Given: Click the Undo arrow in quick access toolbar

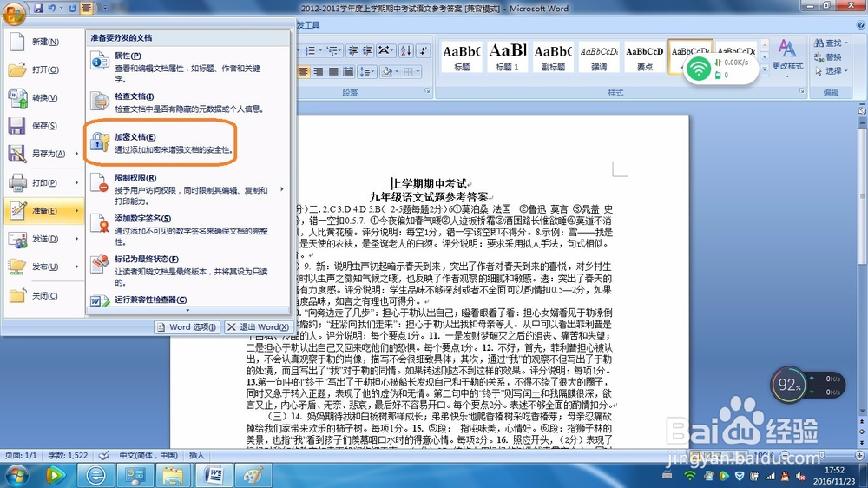Looking at the screenshot, I should click(x=52, y=9).
